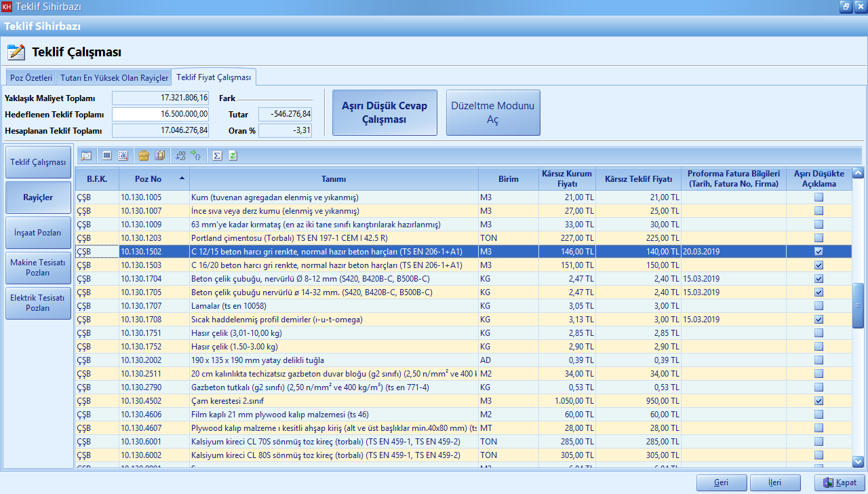
Task: Click the scrollbar up arrow of the grid
Action: pyautogui.click(x=858, y=173)
